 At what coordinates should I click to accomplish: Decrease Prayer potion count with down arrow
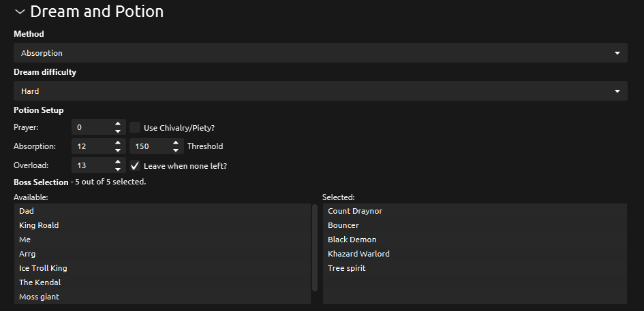tap(118, 131)
